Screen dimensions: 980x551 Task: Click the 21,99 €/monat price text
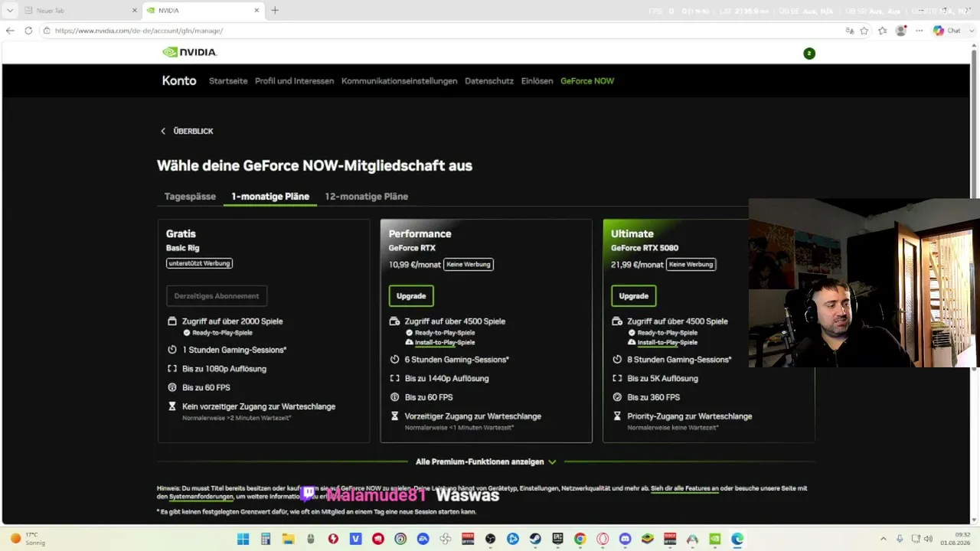pyautogui.click(x=637, y=265)
